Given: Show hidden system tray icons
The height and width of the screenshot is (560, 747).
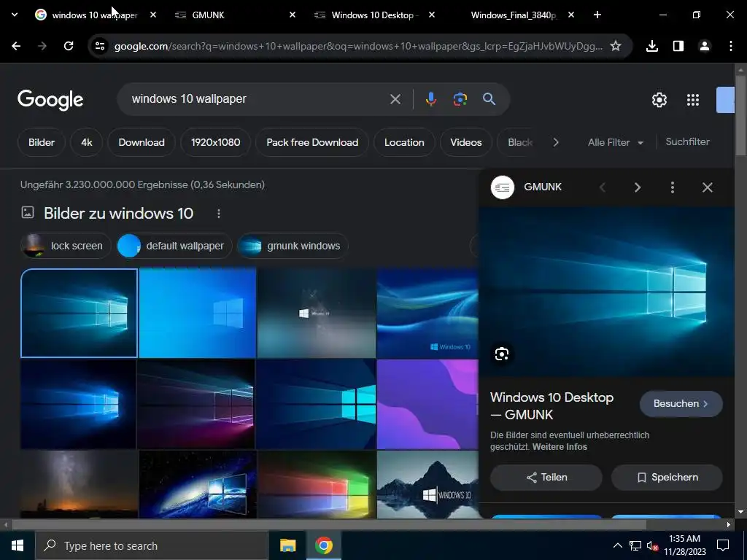Looking at the screenshot, I should [617, 545].
